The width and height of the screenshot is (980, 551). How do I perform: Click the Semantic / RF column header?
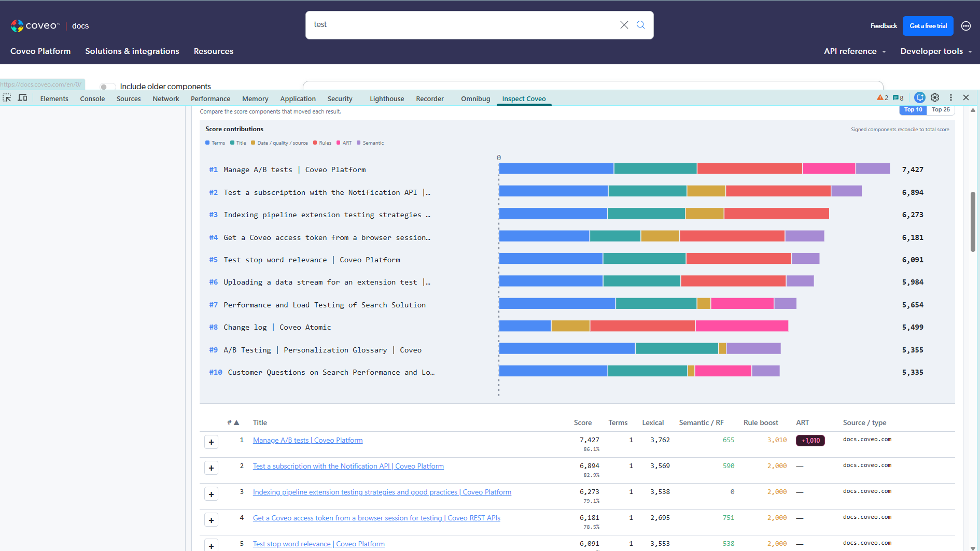click(701, 422)
